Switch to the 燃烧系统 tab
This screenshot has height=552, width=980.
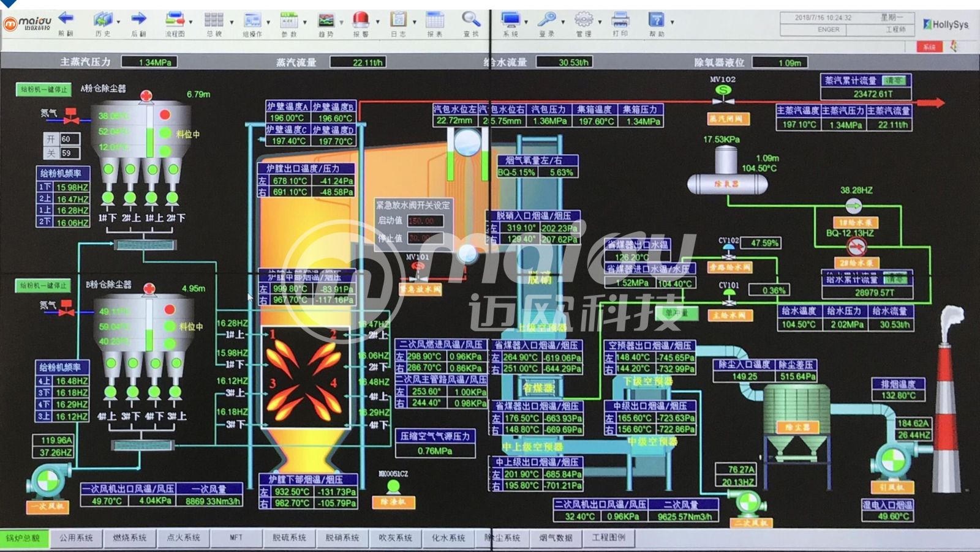[x=130, y=538]
